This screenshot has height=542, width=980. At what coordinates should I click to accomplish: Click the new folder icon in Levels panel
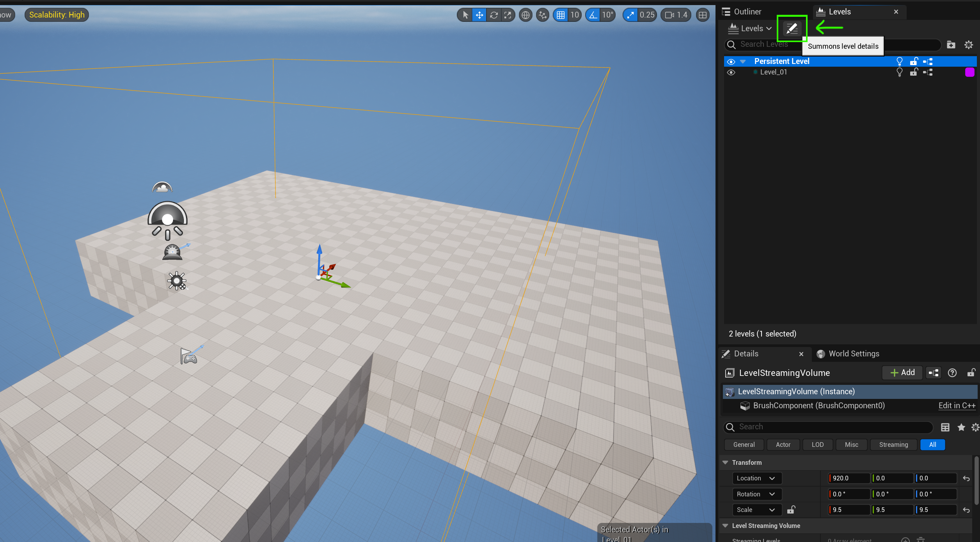click(951, 45)
